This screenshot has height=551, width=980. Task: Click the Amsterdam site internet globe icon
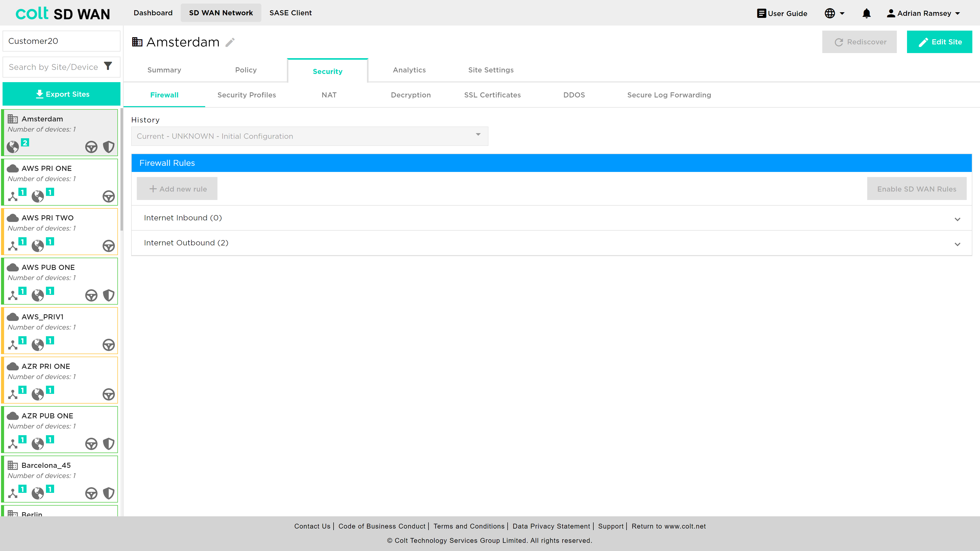point(13,147)
